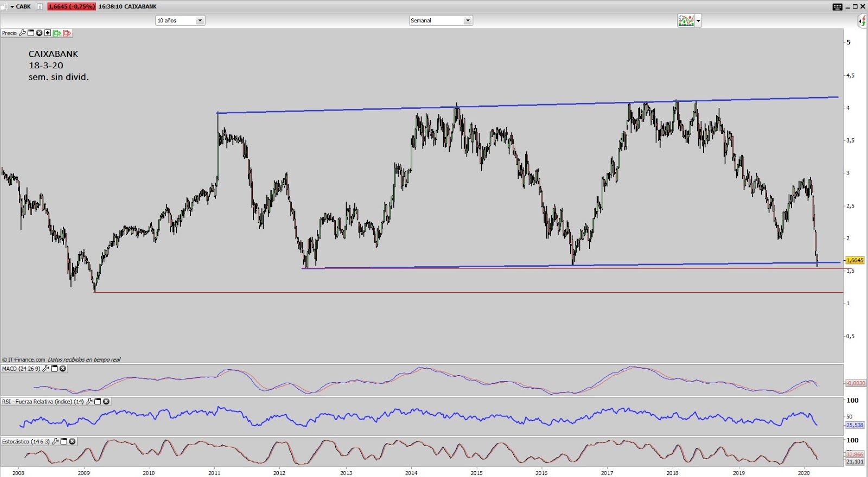
Task: Click the MACD (24 26 9) label
Action: point(21,369)
